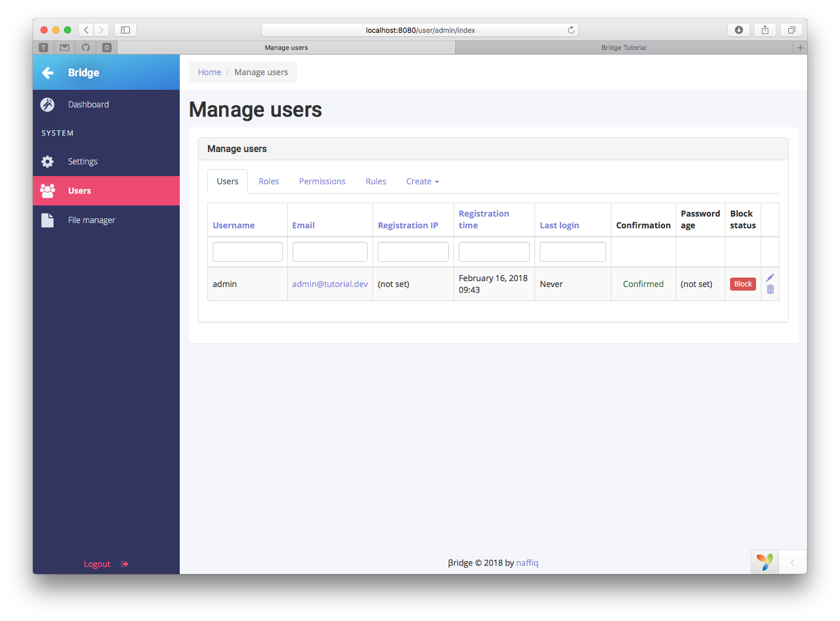Click the Home breadcrumb link
This screenshot has width=840, height=621.
coord(210,72)
